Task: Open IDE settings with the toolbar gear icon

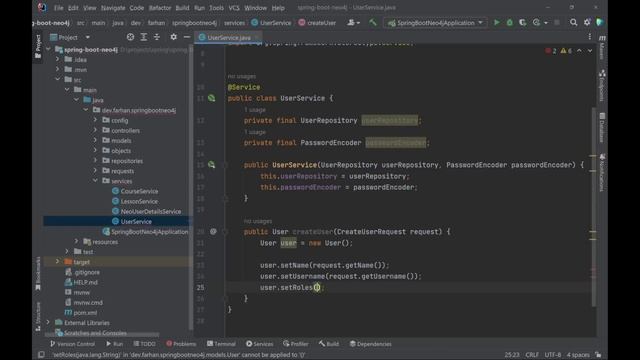Action: (x=587, y=22)
